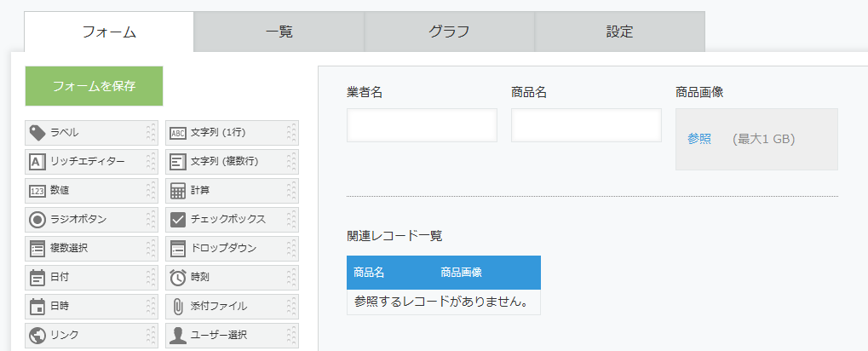
Task: Click the 参照 file browse link
Action: [699, 140]
